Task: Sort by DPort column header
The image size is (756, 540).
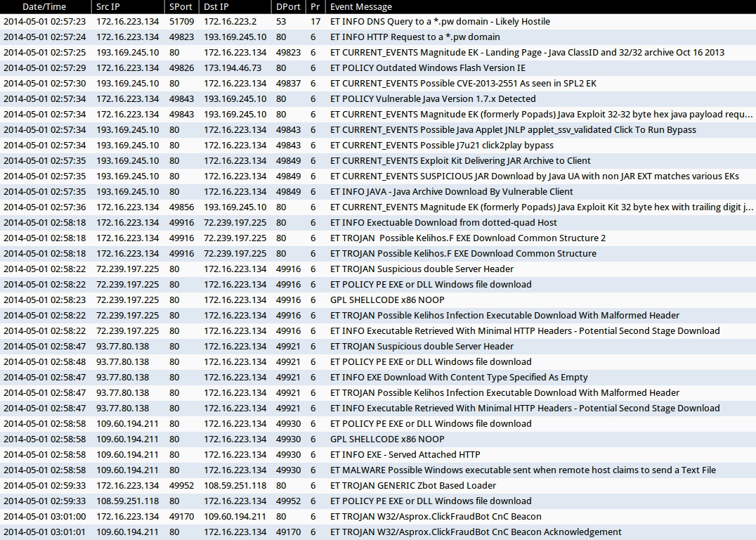Action: click(288, 6)
